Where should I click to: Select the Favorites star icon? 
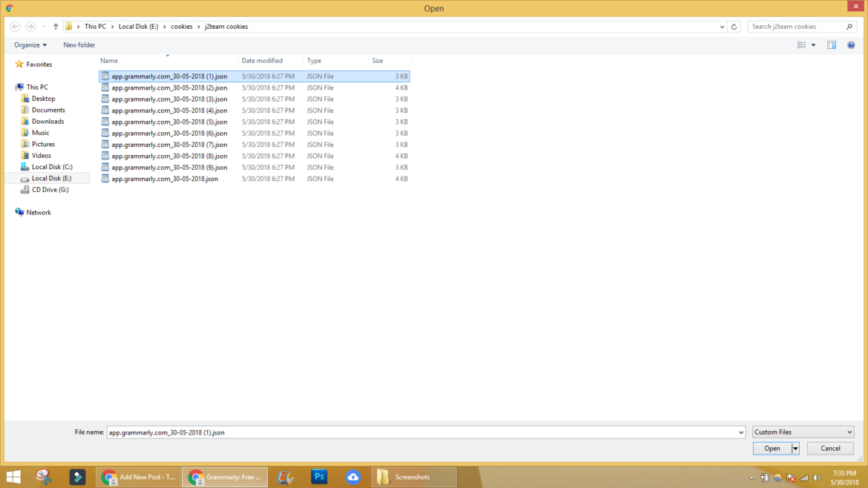point(19,65)
